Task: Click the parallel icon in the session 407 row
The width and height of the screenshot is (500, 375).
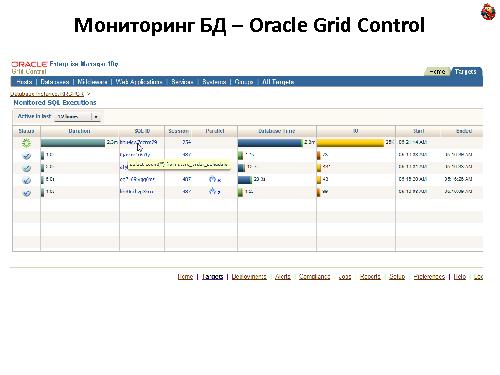Action: (x=212, y=179)
